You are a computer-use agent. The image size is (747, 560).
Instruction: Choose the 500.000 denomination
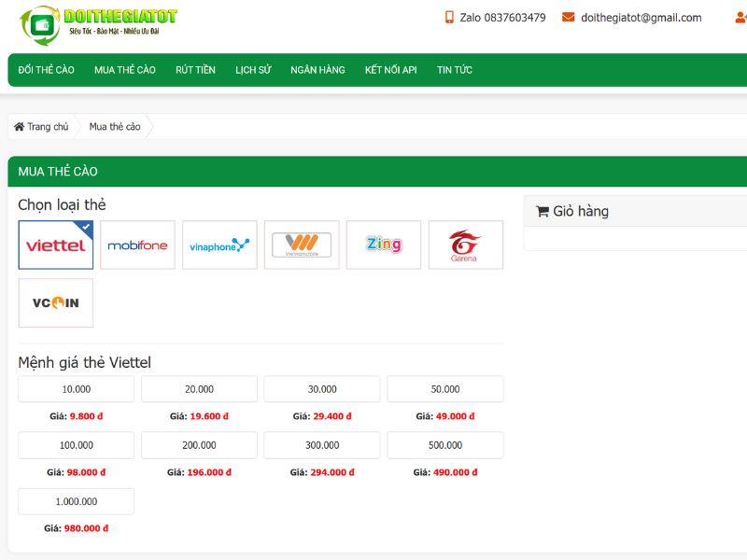(445, 445)
